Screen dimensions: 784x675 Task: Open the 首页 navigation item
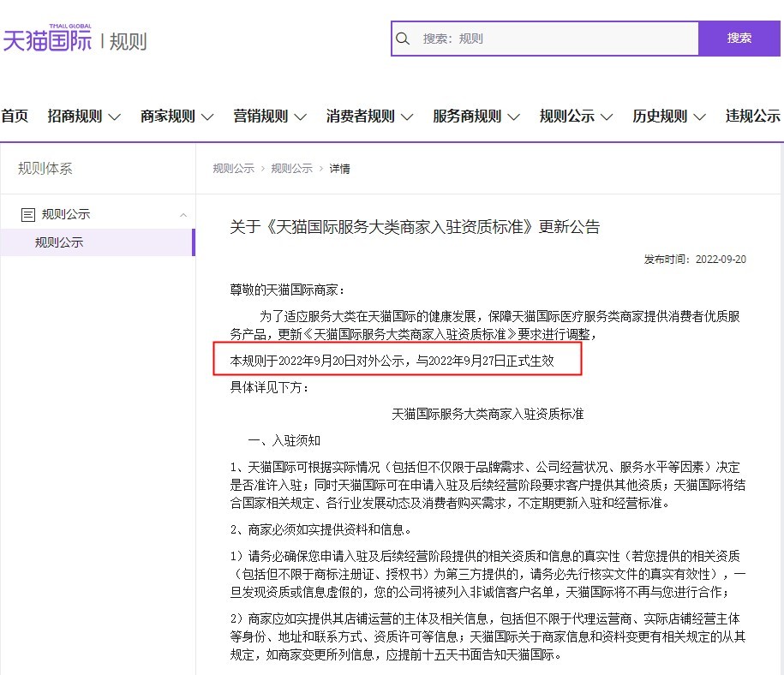pyautogui.click(x=15, y=116)
